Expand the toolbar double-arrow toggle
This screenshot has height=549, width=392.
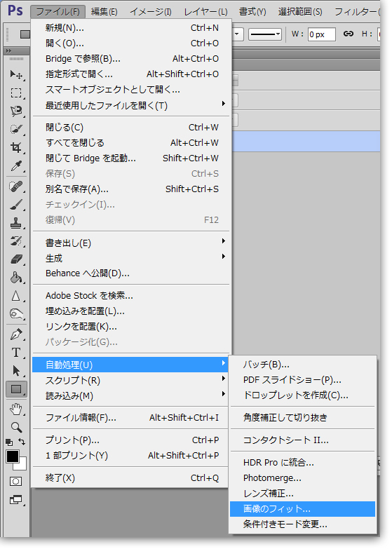(8, 50)
